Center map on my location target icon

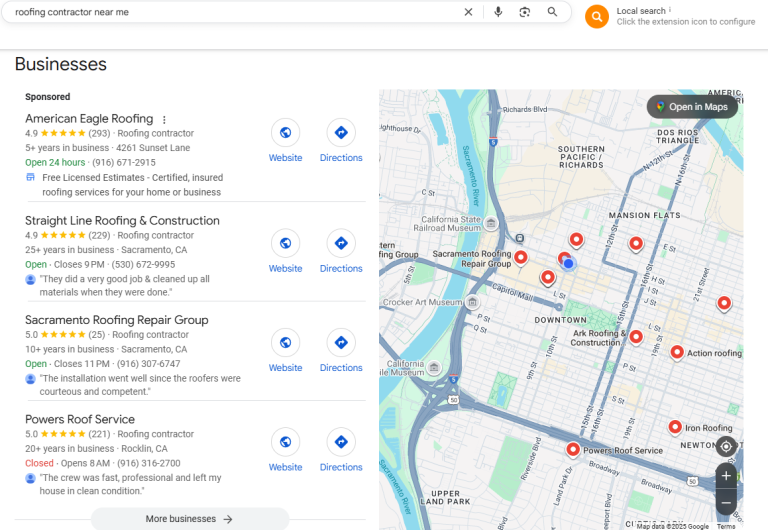[x=726, y=446]
